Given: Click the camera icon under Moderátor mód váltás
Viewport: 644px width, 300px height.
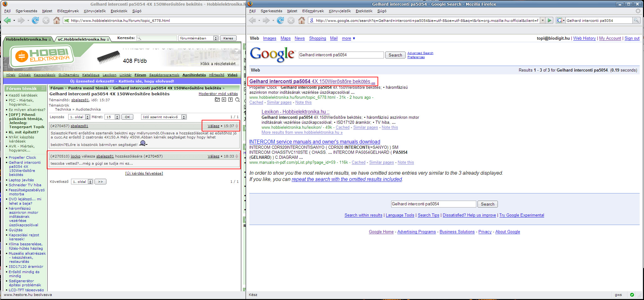Looking at the screenshot, I should click(x=217, y=100).
